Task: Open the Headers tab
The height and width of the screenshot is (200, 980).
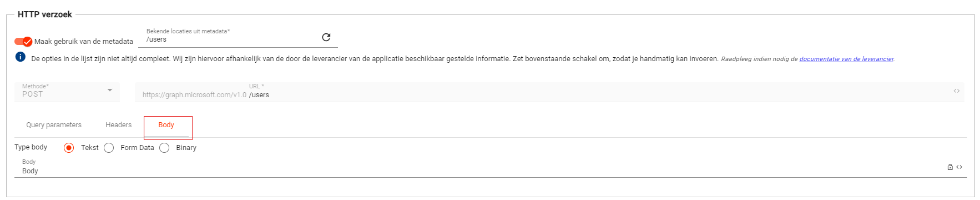Action: [119, 125]
